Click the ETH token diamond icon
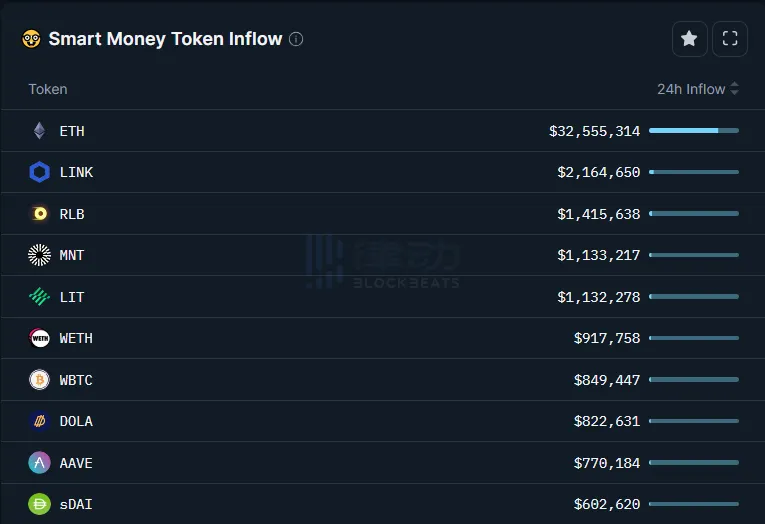This screenshot has height=524, width=765. pyautogui.click(x=40, y=131)
